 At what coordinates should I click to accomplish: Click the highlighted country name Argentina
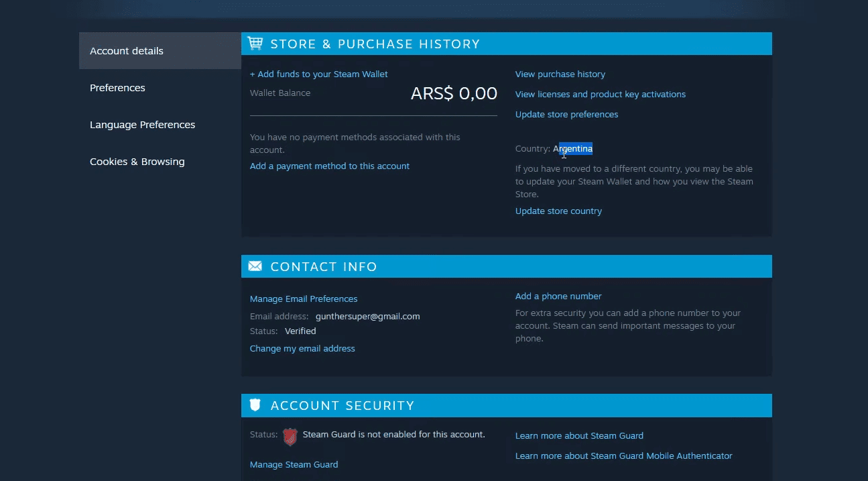click(573, 149)
